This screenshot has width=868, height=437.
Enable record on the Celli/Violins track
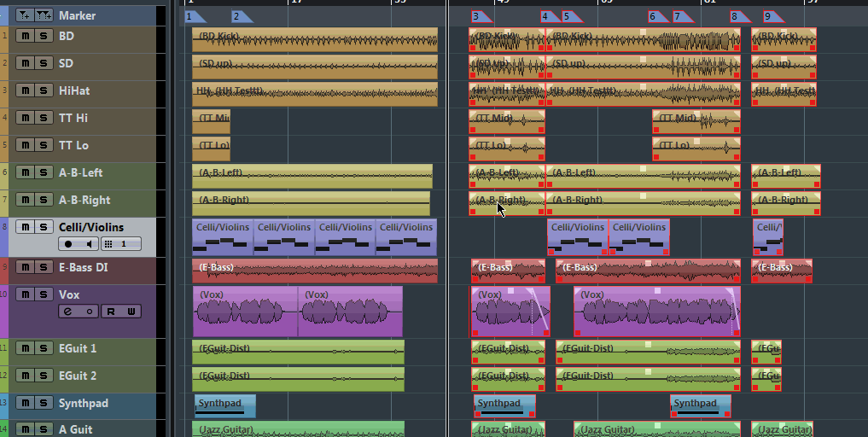coord(68,244)
